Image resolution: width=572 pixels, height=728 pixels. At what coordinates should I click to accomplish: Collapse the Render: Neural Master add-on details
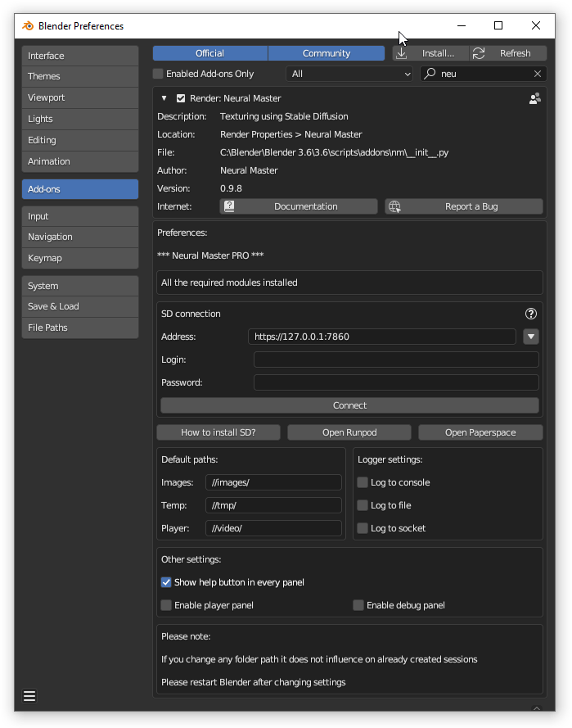(x=164, y=98)
